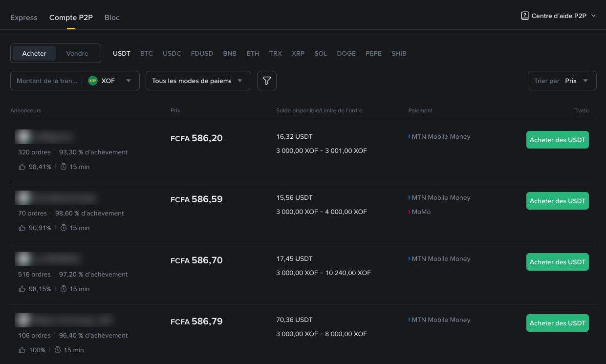The width and height of the screenshot is (606, 364).
Task: Click the green XOF currency icon
Action: [93, 81]
